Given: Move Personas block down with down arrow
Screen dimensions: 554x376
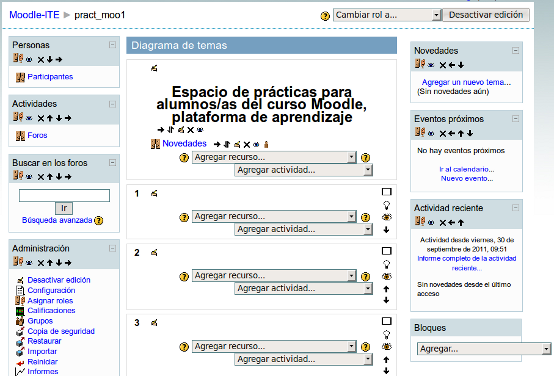Looking at the screenshot, I should tap(50, 60).
